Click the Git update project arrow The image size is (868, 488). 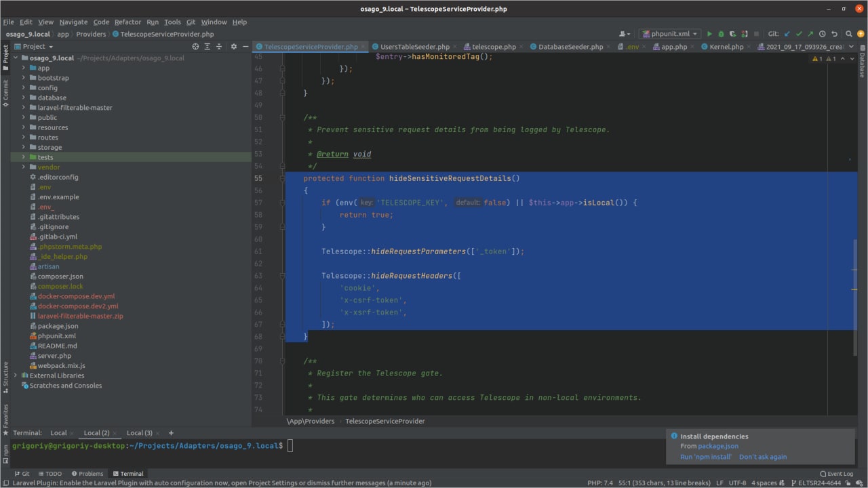787,33
